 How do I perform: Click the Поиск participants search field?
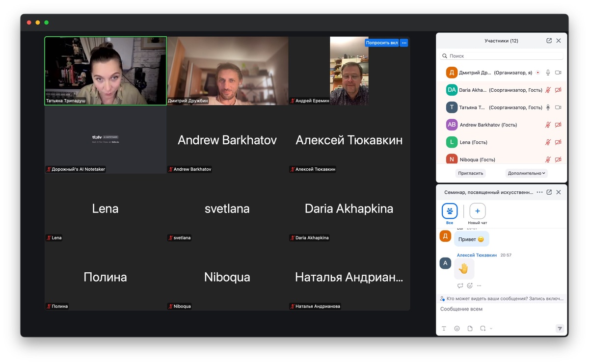pos(502,56)
